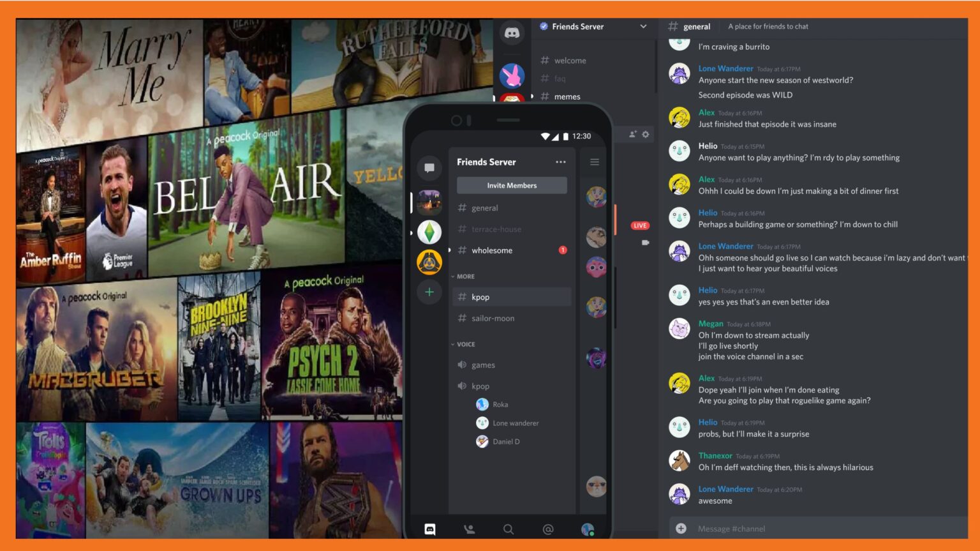980x551 pixels.
Task: Open the Friends tab icon in bottom navigation
Action: click(469, 529)
